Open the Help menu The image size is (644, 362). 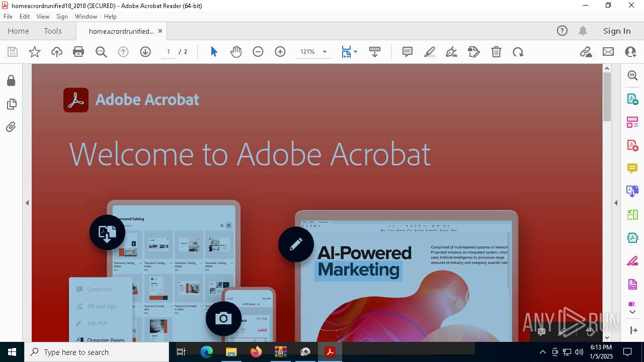pyautogui.click(x=110, y=17)
